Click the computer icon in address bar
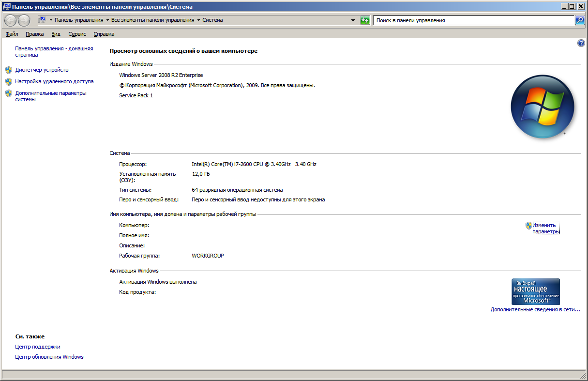 coord(42,20)
